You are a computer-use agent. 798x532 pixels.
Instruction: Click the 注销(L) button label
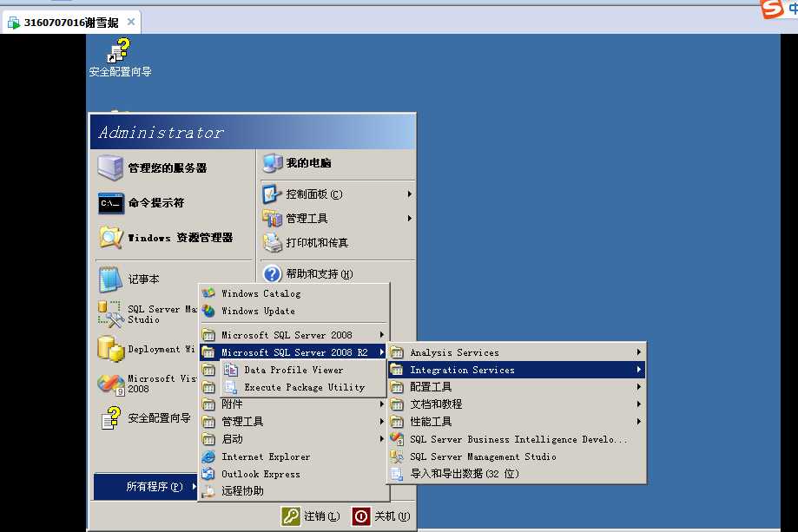(321, 516)
